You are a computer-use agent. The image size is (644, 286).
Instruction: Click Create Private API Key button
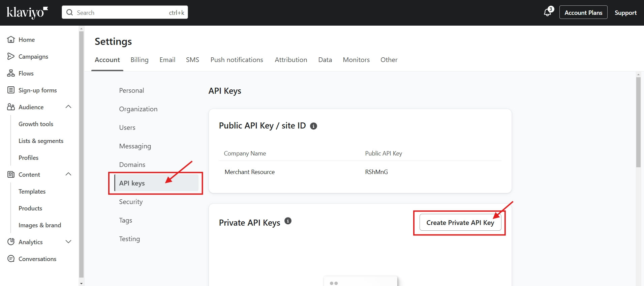[460, 223]
